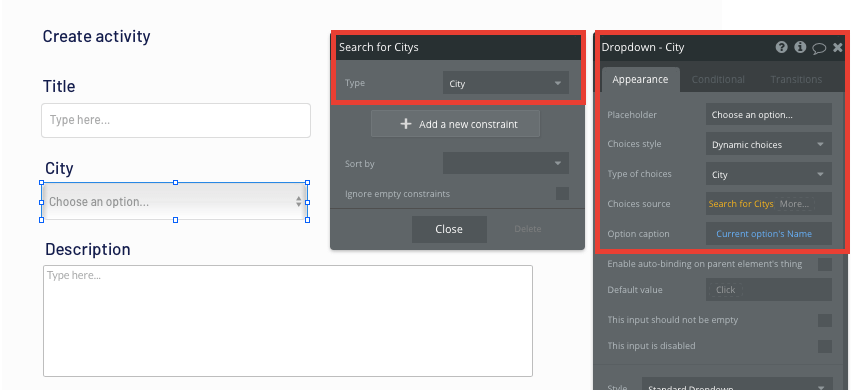Click into the Title input field
Image resolution: width=852 pixels, height=390 pixels.
176,120
